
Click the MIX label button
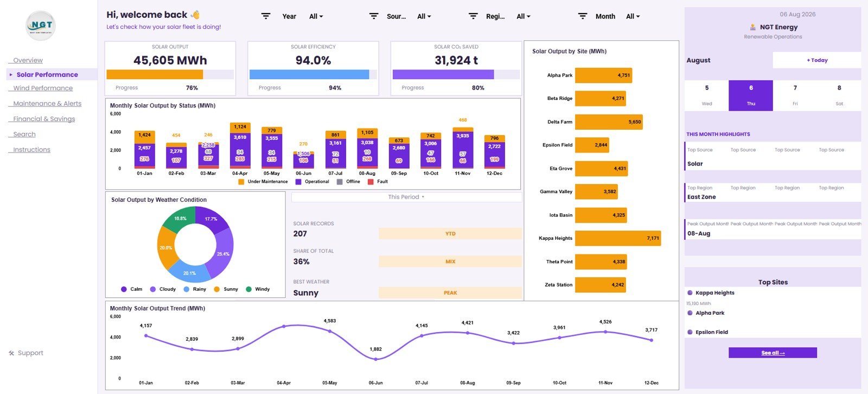pyautogui.click(x=450, y=262)
